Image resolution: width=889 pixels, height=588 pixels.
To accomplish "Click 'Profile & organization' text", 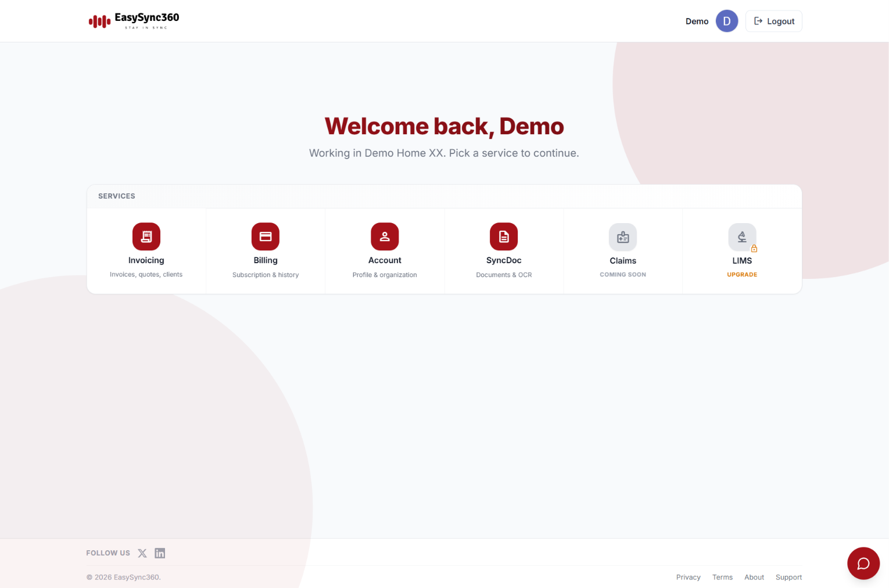I will click(385, 275).
